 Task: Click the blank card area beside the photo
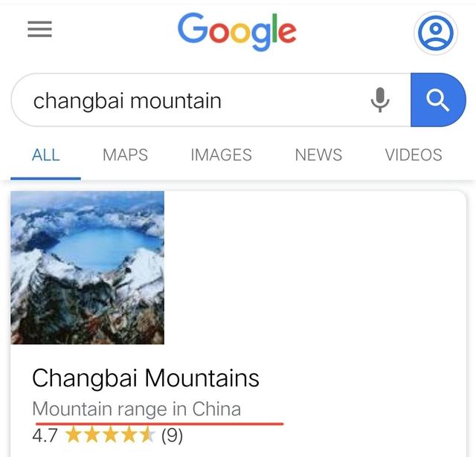315,268
